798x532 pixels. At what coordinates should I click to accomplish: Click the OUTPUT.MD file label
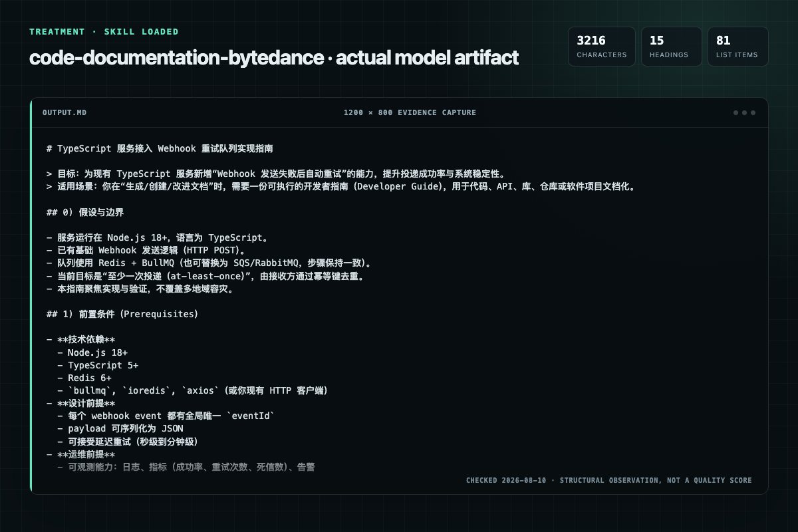(64, 112)
